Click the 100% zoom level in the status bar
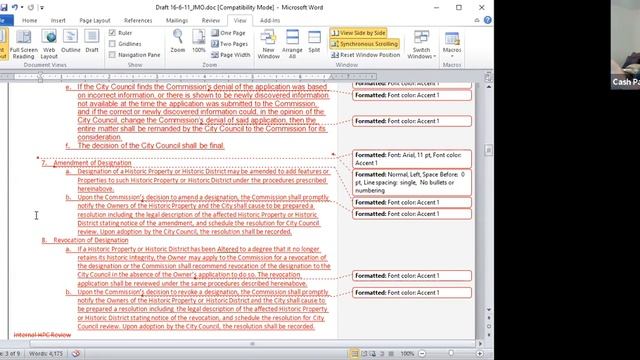 [x=407, y=353]
